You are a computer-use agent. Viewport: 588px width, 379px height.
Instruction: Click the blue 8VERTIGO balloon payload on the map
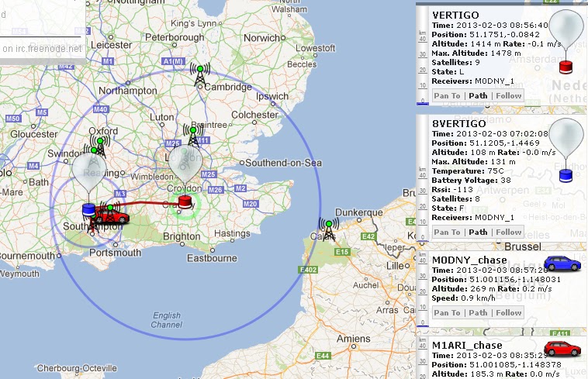[89, 210]
